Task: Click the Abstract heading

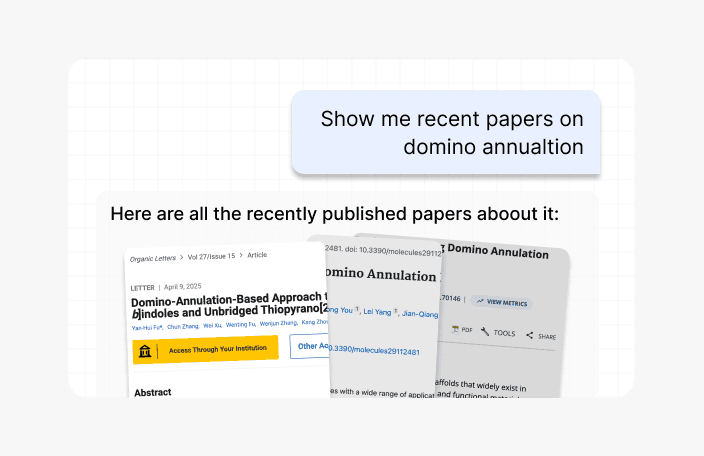Action: [153, 392]
